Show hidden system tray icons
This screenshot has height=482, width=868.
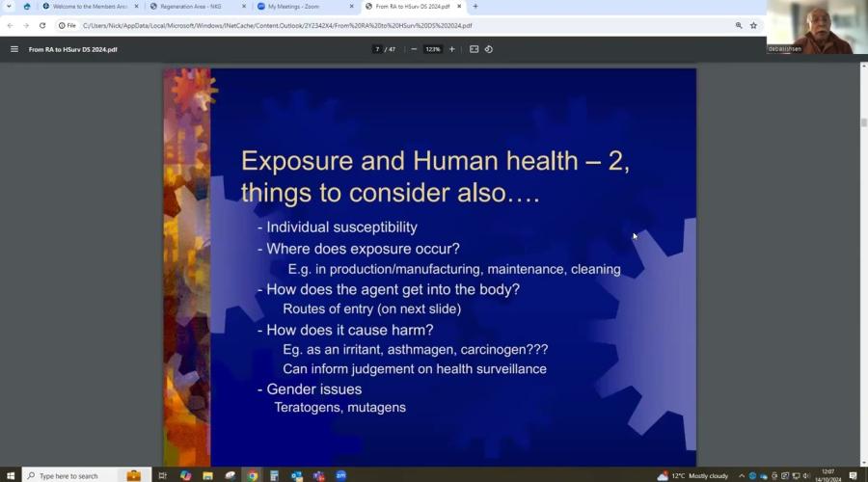(742, 476)
